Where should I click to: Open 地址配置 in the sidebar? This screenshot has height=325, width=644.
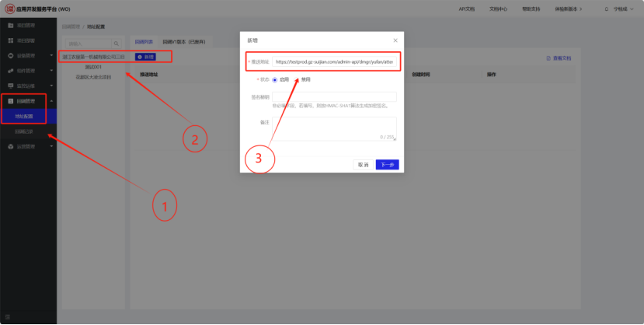click(24, 116)
